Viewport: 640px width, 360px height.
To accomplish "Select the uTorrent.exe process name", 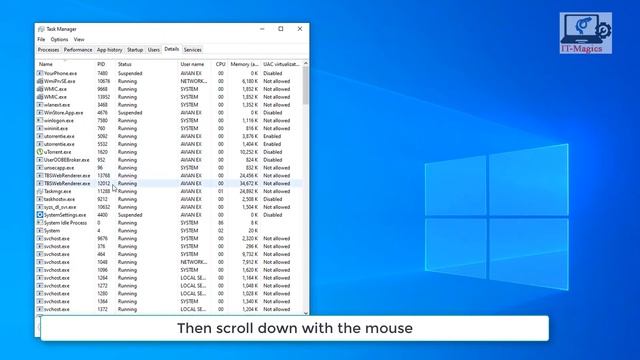I will tap(58, 152).
